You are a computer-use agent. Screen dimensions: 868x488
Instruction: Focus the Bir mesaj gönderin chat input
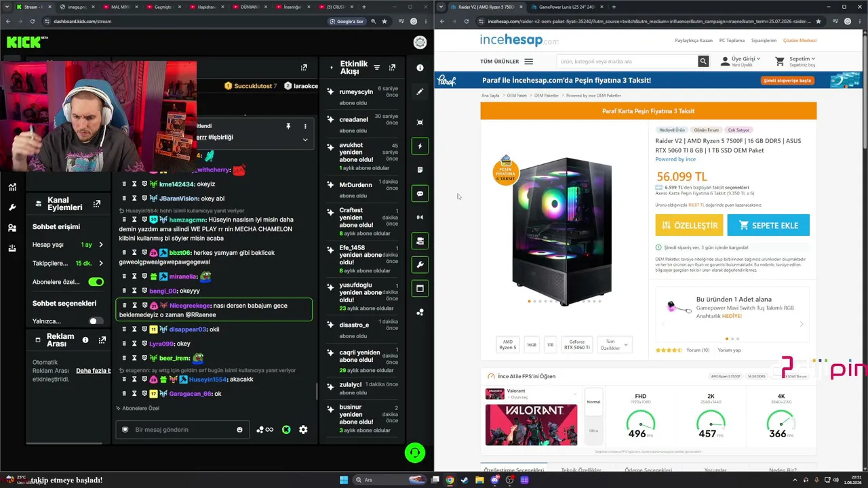pyautogui.click(x=182, y=430)
